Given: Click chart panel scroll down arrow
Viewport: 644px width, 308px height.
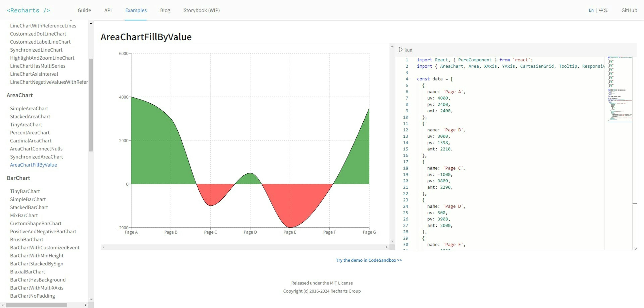Looking at the screenshot, I should [392, 241].
